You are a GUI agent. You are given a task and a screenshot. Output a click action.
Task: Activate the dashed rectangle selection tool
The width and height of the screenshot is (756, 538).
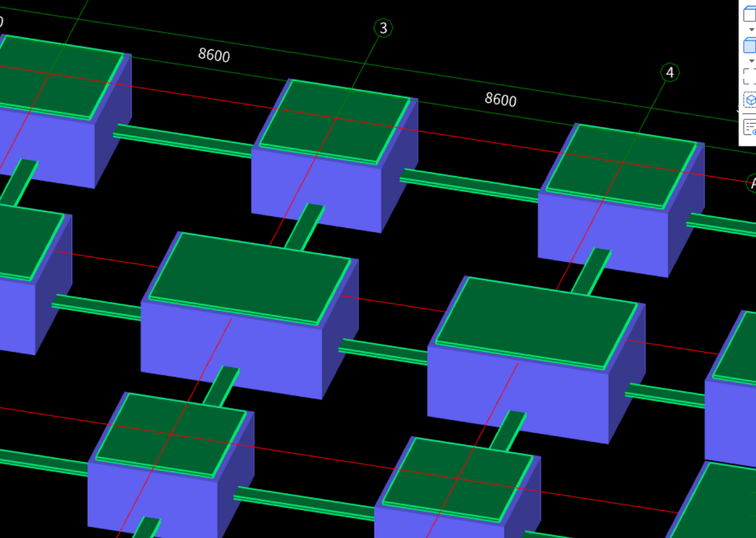750,76
